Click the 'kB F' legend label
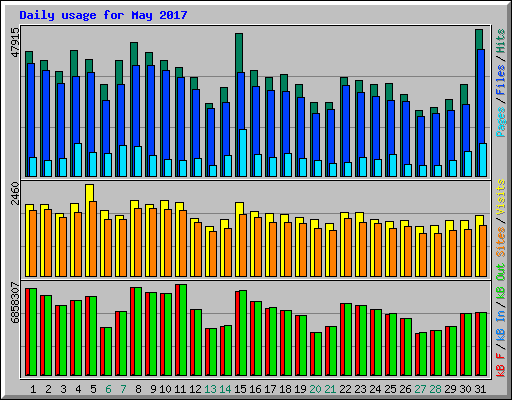This screenshot has height=400, width=512. 501,365
